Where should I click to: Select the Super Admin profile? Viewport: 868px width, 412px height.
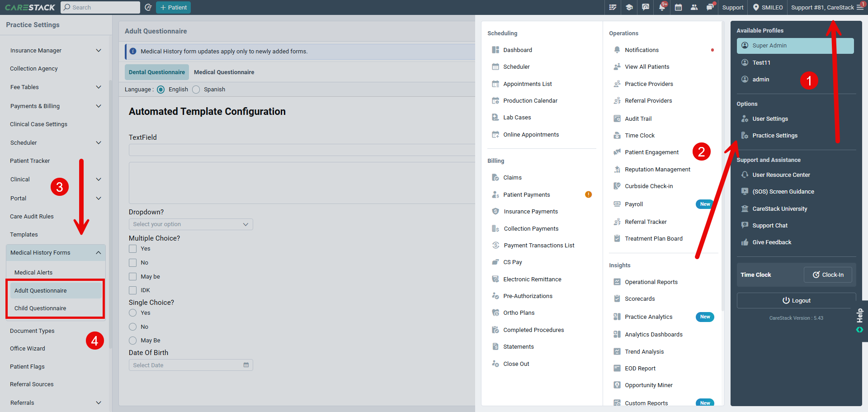tap(795, 46)
